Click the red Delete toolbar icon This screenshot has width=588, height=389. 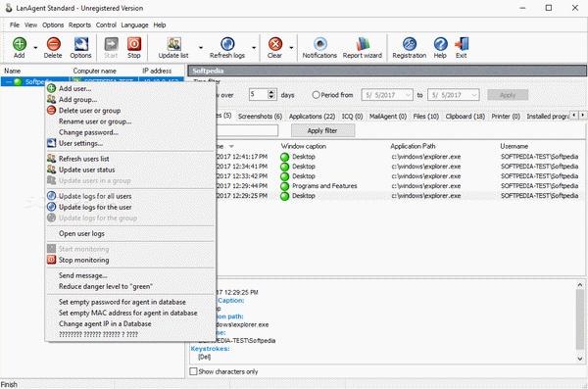[x=53, y=44]
